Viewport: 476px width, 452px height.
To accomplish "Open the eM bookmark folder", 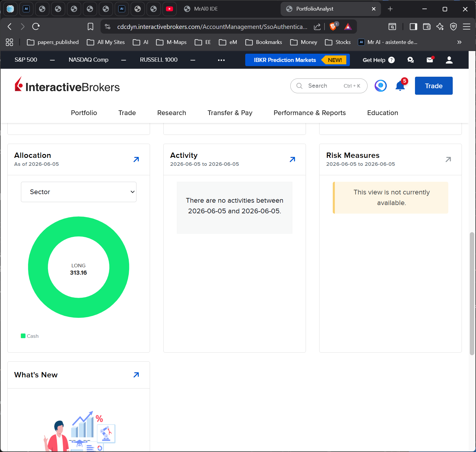I will (x=228, y=42).
